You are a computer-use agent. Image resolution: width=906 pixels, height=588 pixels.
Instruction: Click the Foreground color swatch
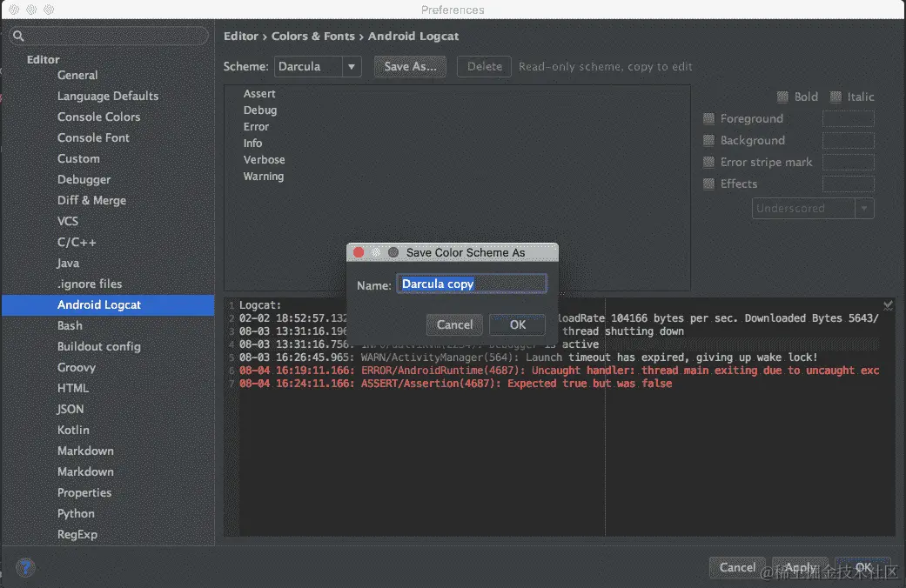click(849, 118)
